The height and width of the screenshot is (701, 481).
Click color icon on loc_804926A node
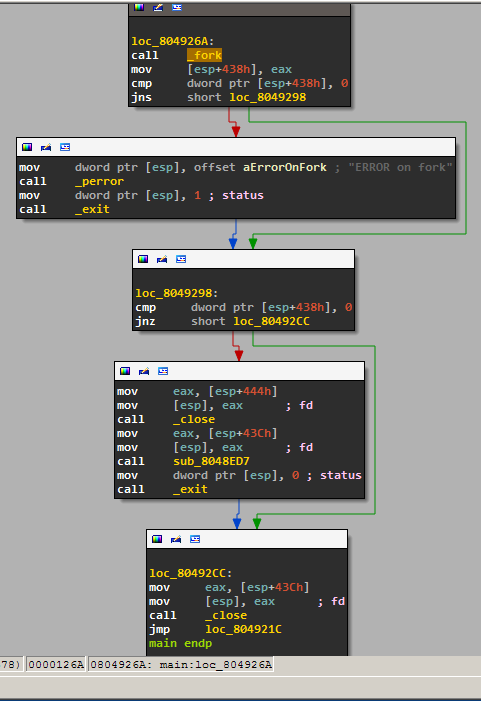click(x=139, y=7)
